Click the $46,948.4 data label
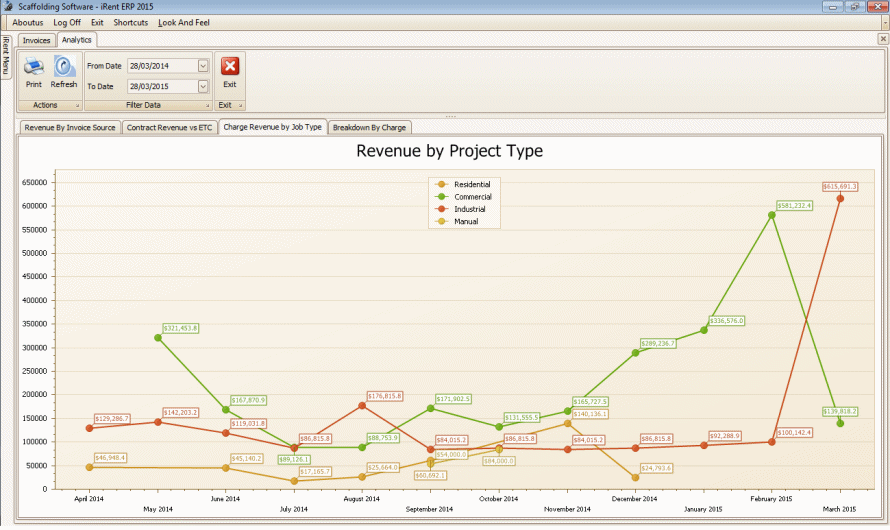The image size is (890, 530). 110,458
